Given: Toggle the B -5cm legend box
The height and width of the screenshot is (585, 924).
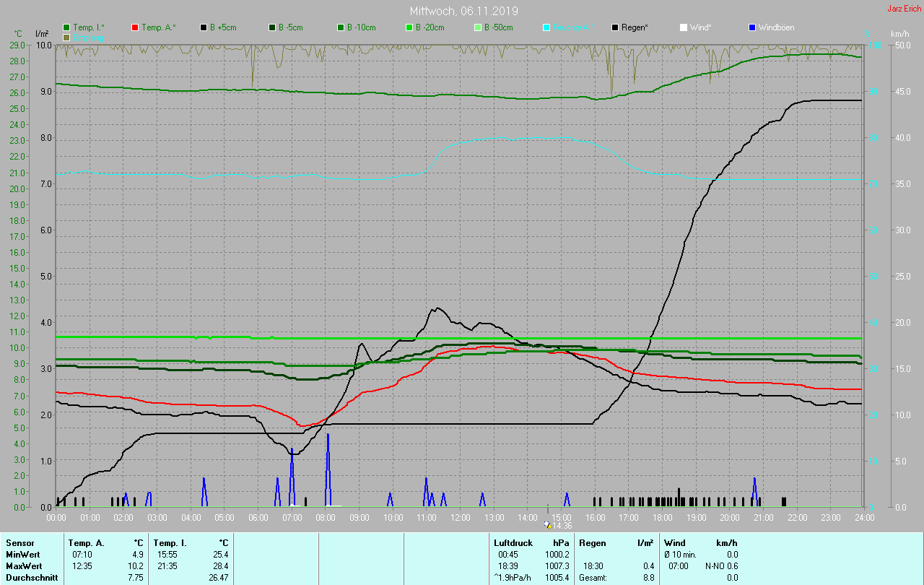Looking at the screenshot, I should [272, 27].
